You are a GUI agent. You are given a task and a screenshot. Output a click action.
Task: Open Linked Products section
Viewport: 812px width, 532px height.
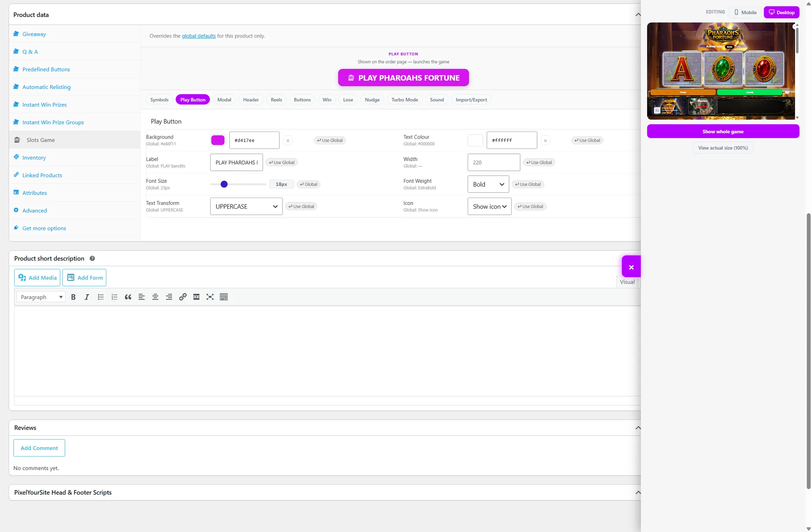tap(42, 175)
